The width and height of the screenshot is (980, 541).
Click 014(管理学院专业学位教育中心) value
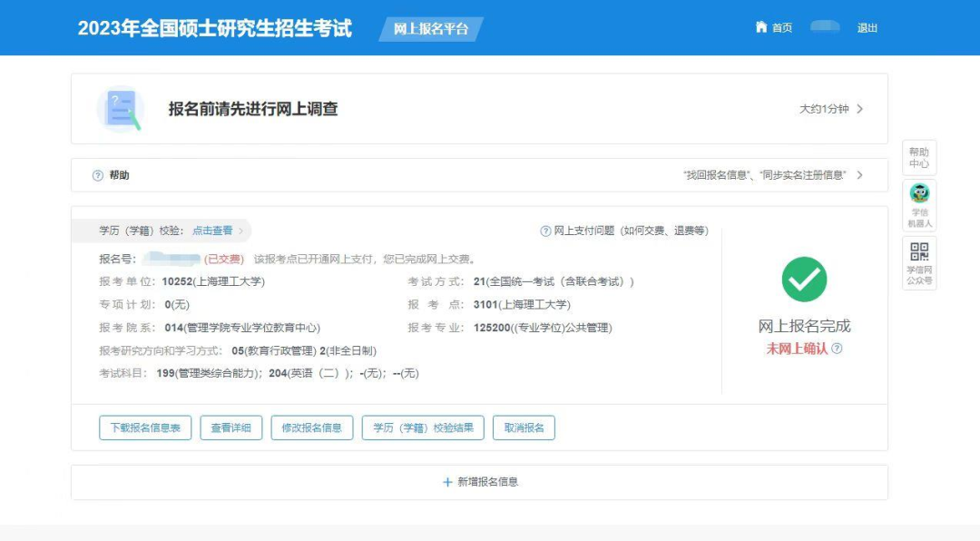click(242, 328)
